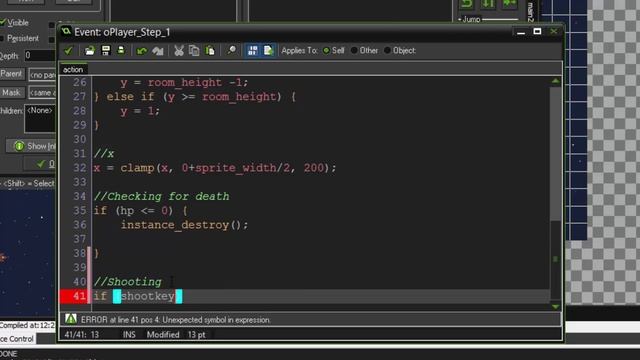Click the 'Modified' status bar entry
The width and height of the screenshot is (640, 360).
point(163,335)
